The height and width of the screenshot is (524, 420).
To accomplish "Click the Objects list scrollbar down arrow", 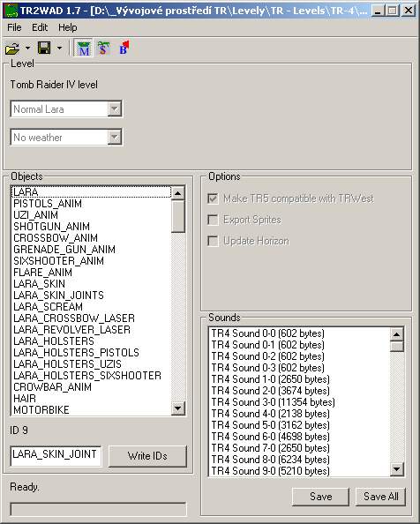I will click(177, 408).
